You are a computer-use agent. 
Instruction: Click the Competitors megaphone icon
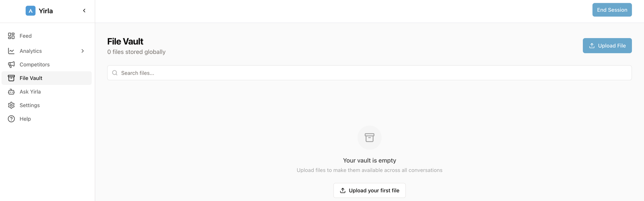(x=11, y=65)
